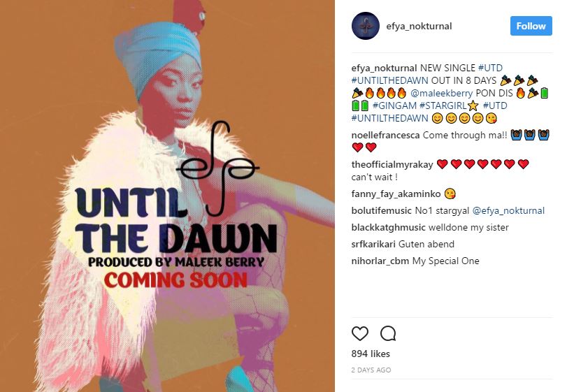Follow efya_nokturnal
Image resolution: width=567 pixels, height=392 pixels.
click(531, 26)
